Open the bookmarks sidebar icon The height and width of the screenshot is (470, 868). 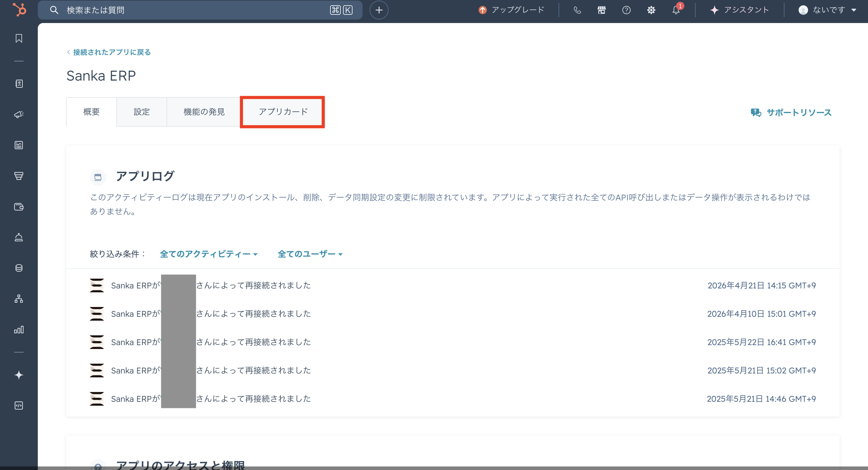click(19, 38)
